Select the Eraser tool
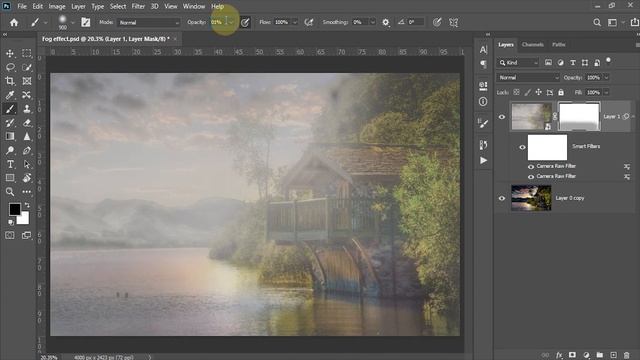This screenshot has height=360, width=640. coord(27,123)
